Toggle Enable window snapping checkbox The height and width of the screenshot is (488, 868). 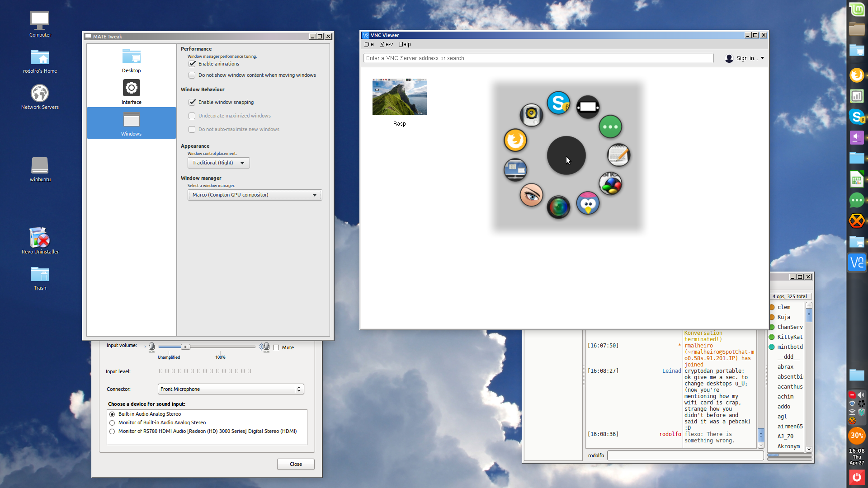tap(192, 102)
